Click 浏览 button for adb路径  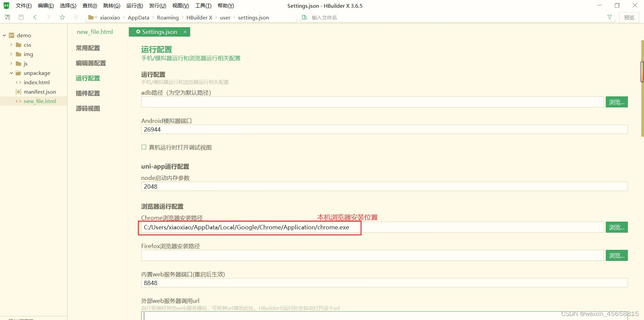616,102
